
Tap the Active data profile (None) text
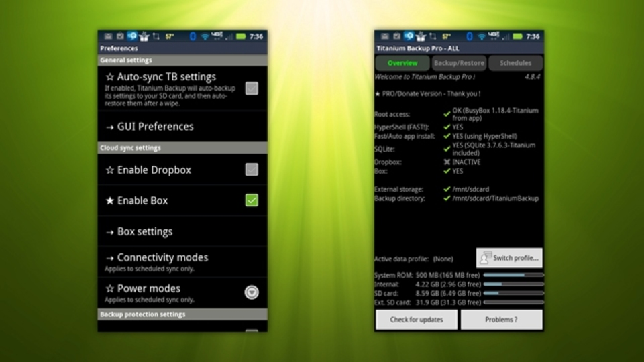pos(414,259)
